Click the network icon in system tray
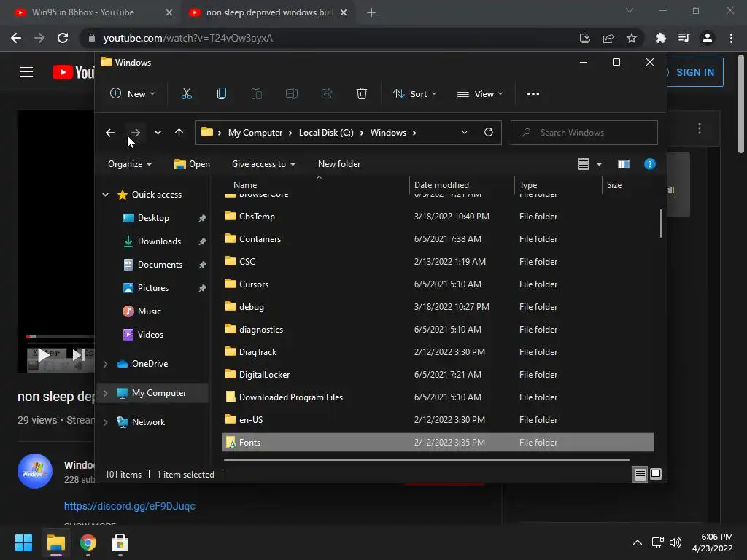747x560 pixels. pyautogui.click(x=658, y=542)
